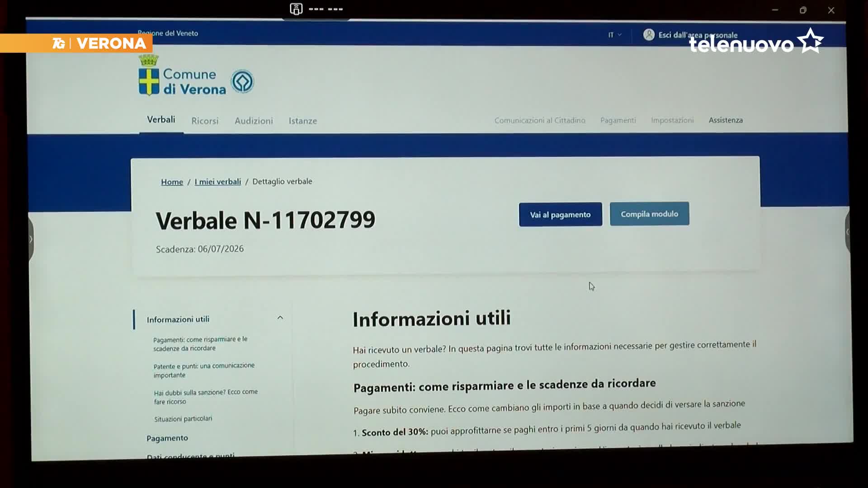
Task: Click the Regione del Veneto link
Action: click(168, 33)
